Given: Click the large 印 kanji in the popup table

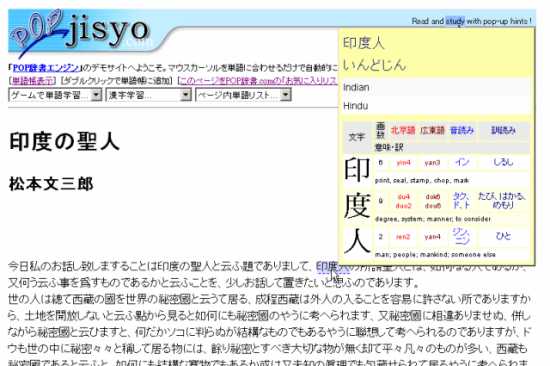Looking at the screenshot, I should tap(357, 170).
